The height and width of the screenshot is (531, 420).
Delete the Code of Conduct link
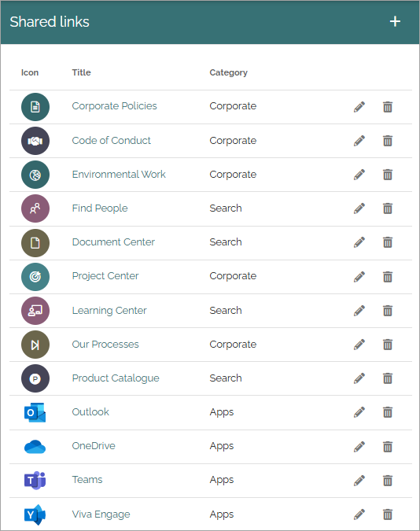click(388, 141)
